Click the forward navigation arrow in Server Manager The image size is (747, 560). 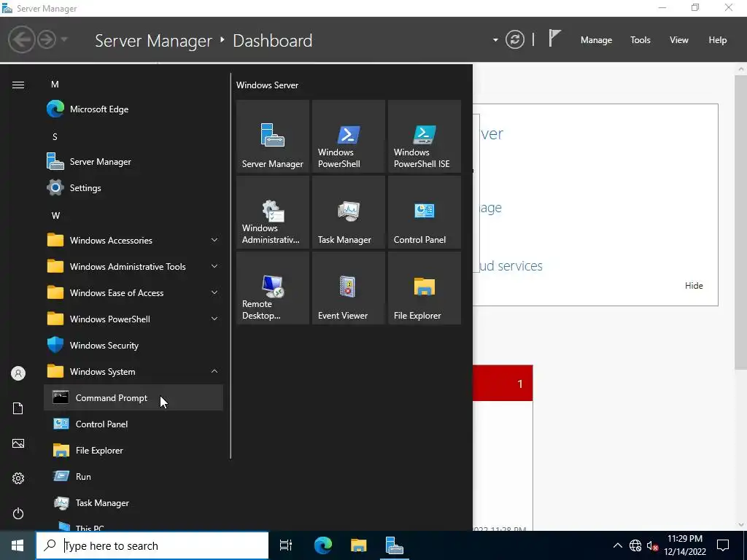[x=47, y=39]
